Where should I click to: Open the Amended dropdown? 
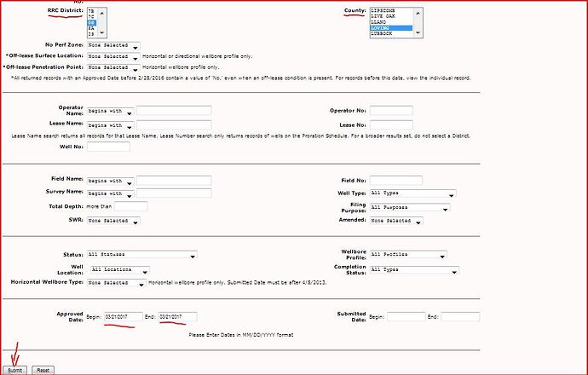tap(396, 221)
